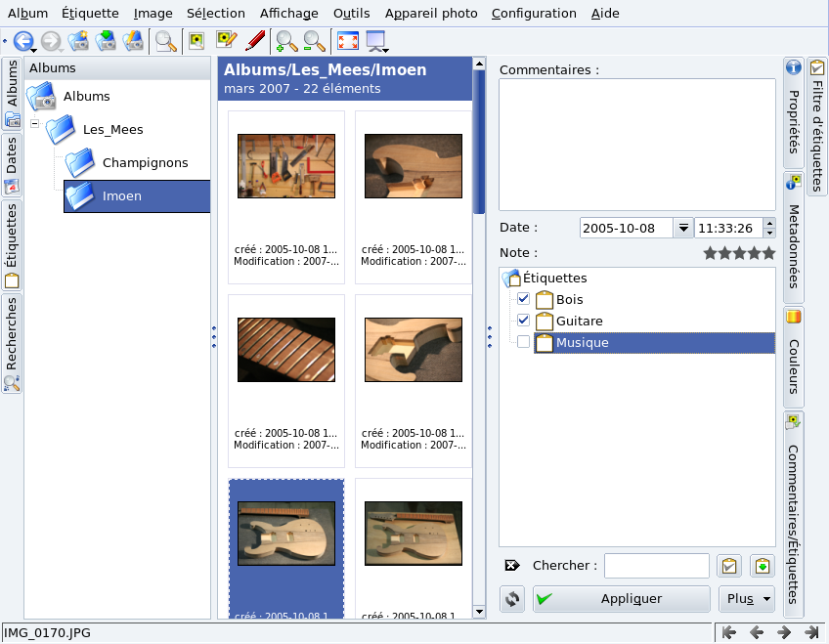Viewport: 829px width, 644px height.
Task: Set rating using the fifth star
Action: pyautogui.click(x=768, y=253)
